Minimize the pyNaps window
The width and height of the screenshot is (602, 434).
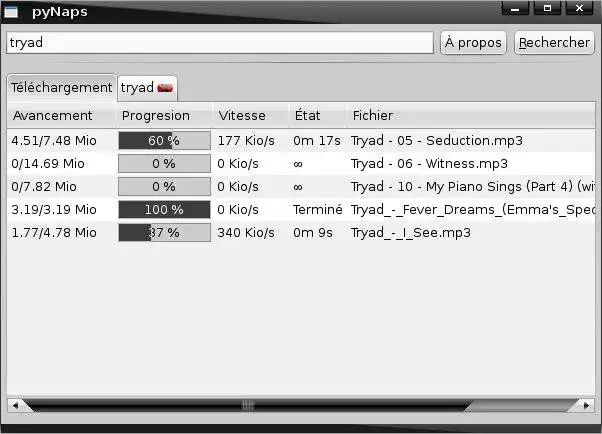[x=515, y=8]
